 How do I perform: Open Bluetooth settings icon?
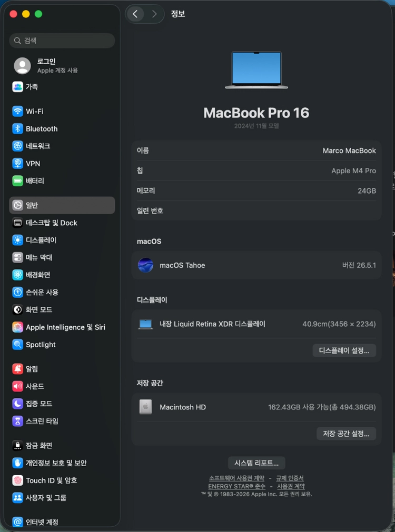(18, 128)
